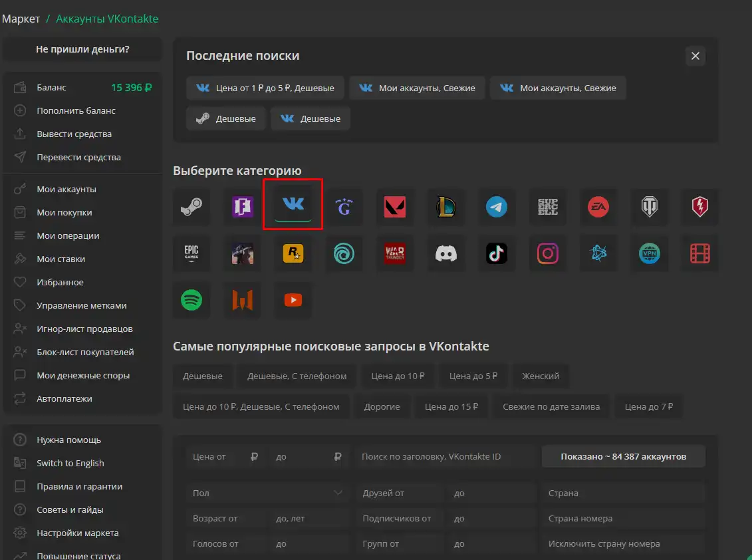This screenshot has height=560, width=752.
Task: Select the YouTube category icon
Action: [293, 300]
